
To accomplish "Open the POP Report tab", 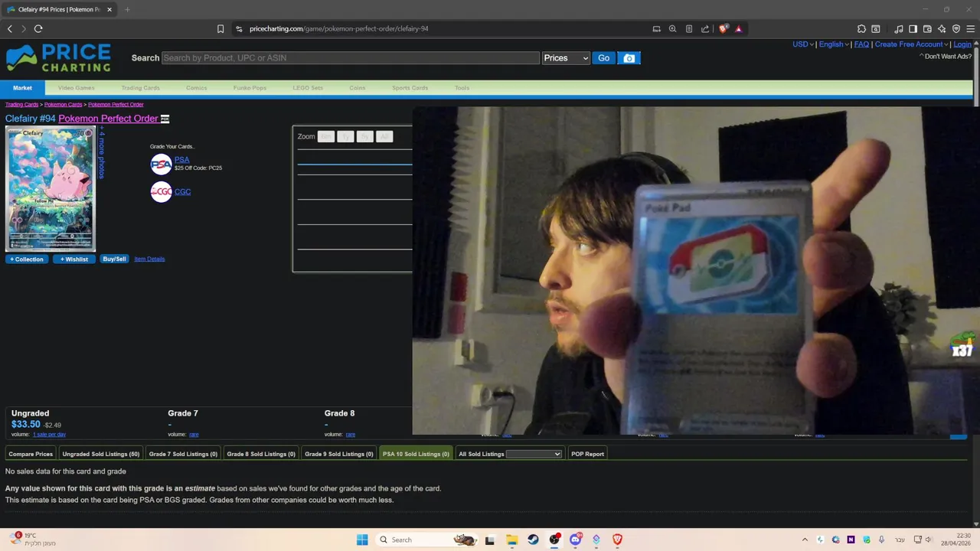I will tap(587, 454).
